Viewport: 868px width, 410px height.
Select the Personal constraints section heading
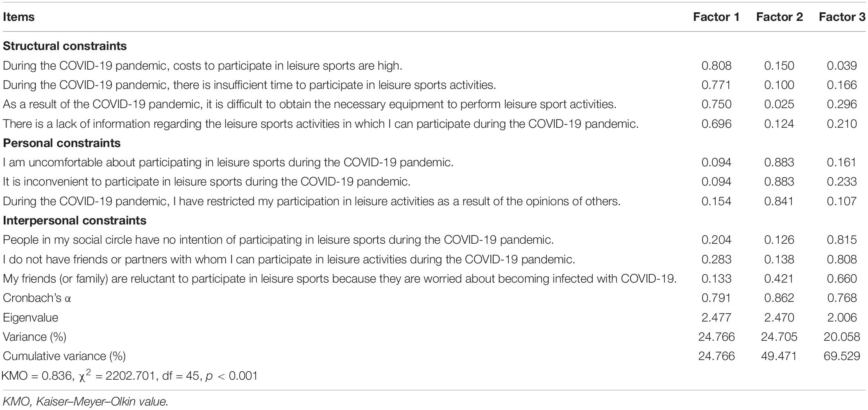click(x=62, y=143)
